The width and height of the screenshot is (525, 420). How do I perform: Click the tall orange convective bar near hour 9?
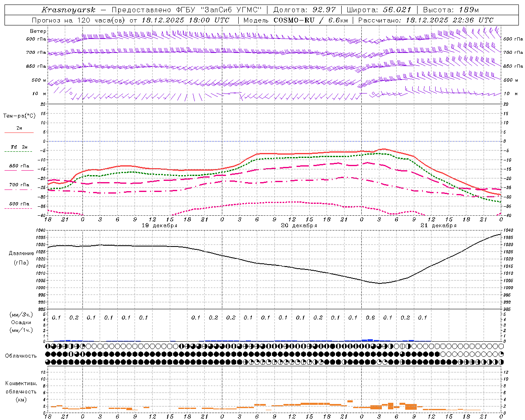(x=411, y=407)
